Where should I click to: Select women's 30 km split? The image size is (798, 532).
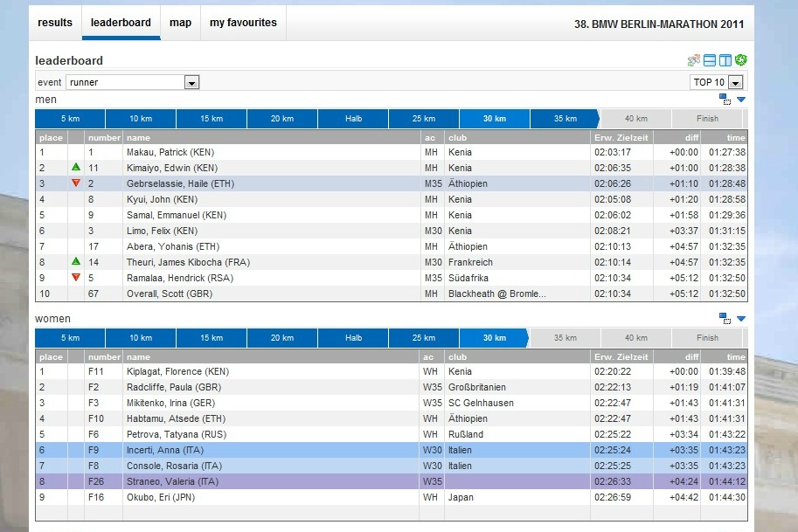[495, 338]
